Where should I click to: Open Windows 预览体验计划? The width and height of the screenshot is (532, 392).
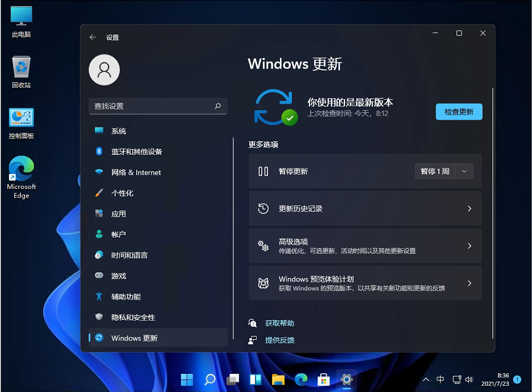pos(365,283)
